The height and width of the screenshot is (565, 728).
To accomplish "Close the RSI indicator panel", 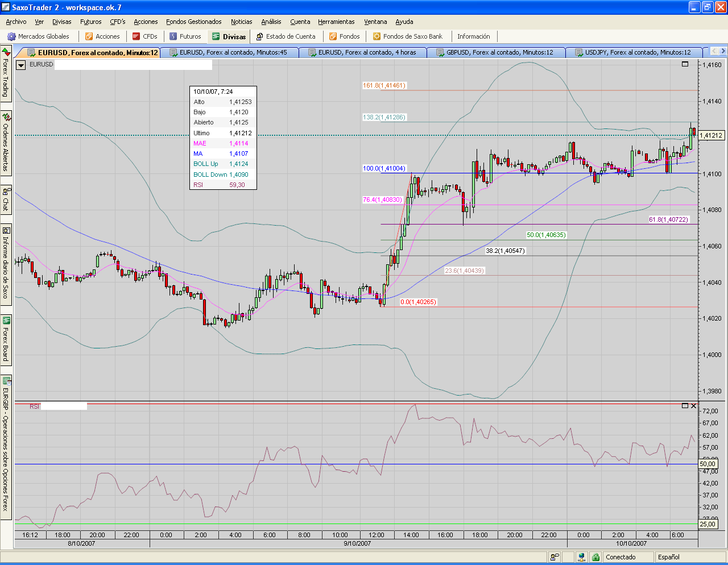I will point(693,406).
